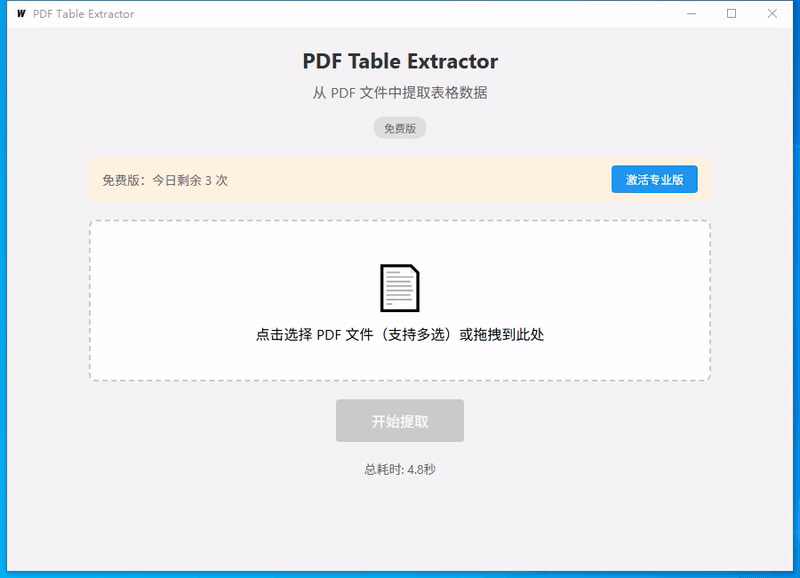This screenshot has width=800, height=578.
Task: Activate the professional version via 激活专业版
Action: (654, 180)
